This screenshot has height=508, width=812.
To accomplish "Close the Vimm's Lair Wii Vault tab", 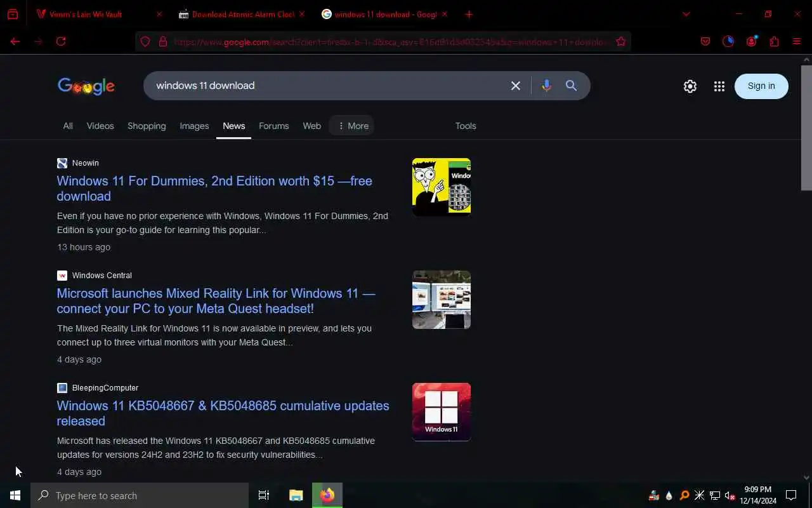I will tap(159, 14).
